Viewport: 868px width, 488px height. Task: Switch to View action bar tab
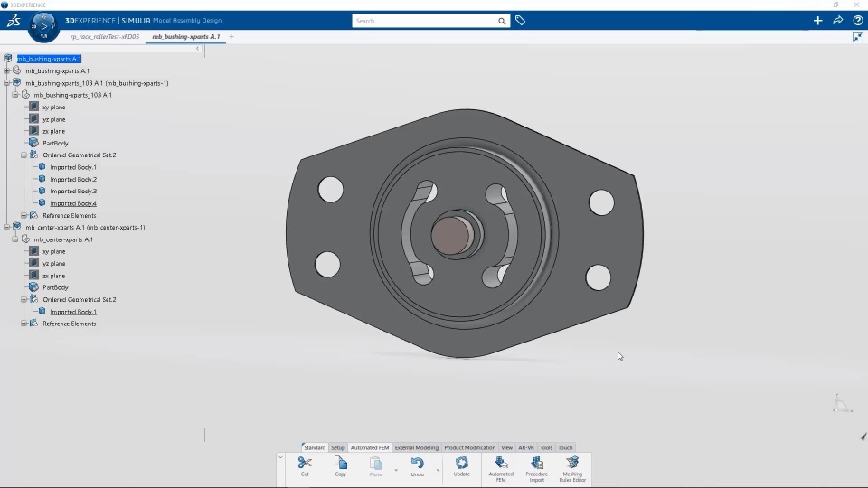pos(506,447)
